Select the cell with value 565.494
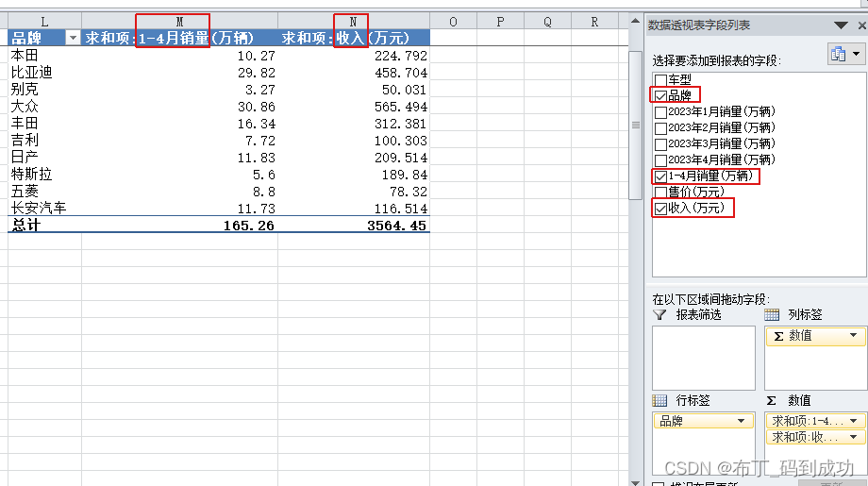The width and height of the screenshot is (868, 486). pos(354,107)
